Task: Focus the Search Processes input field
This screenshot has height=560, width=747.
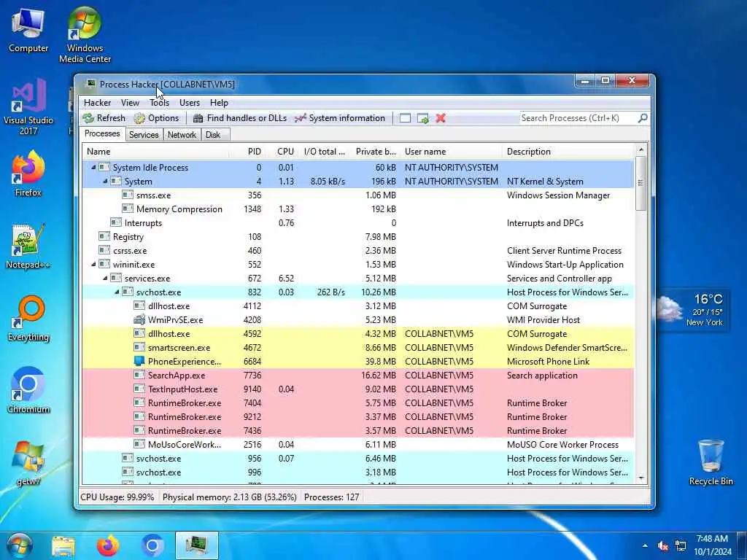Action: (x=578, y=118)
